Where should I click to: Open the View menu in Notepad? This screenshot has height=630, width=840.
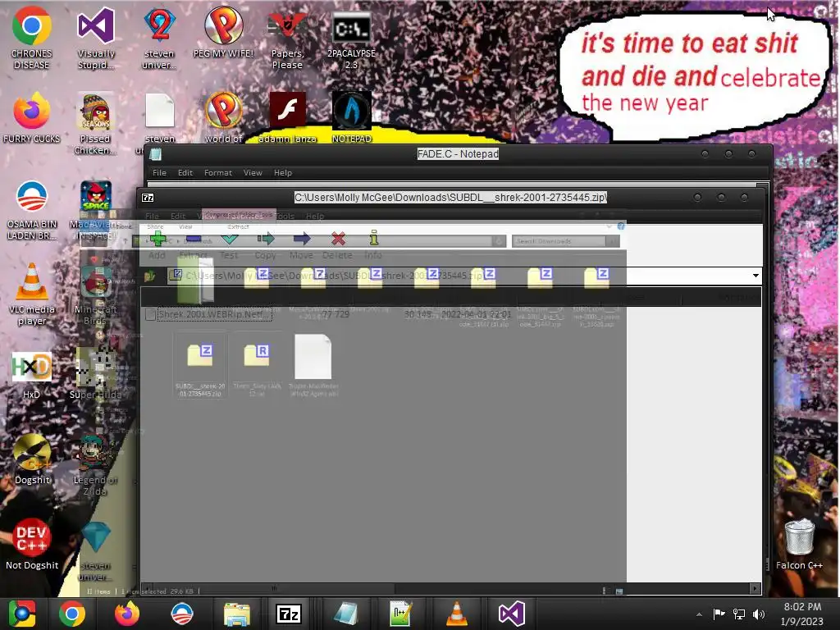[x=253, y=173]
